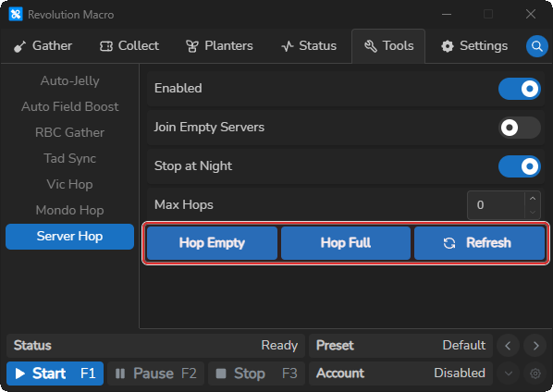The height and width of the screenshot is (392, 553).
Task: Click the Pause F2 button
Action: pyautogui.click(x=156, y=374)
